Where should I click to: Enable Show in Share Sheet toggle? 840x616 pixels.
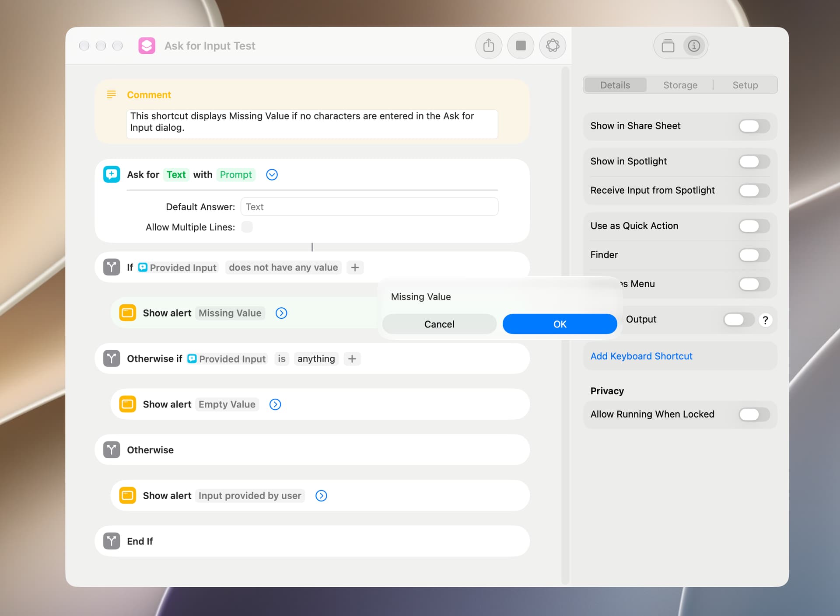754,126
